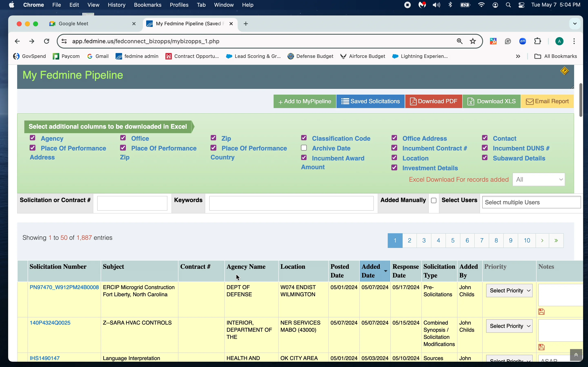Screen dimensions: 588x367
Task: Click the Grammarly extension icon
Action: click(508, 41)
